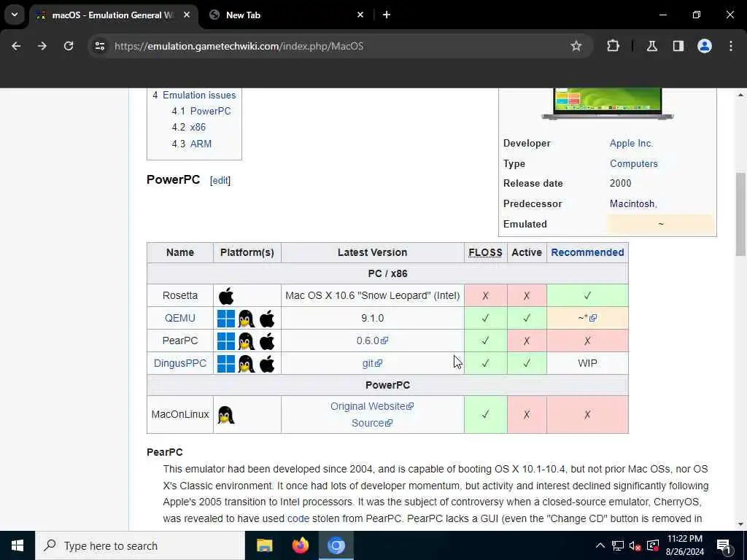Click the Apple icon in Rosetta row

tap(226, 296)
